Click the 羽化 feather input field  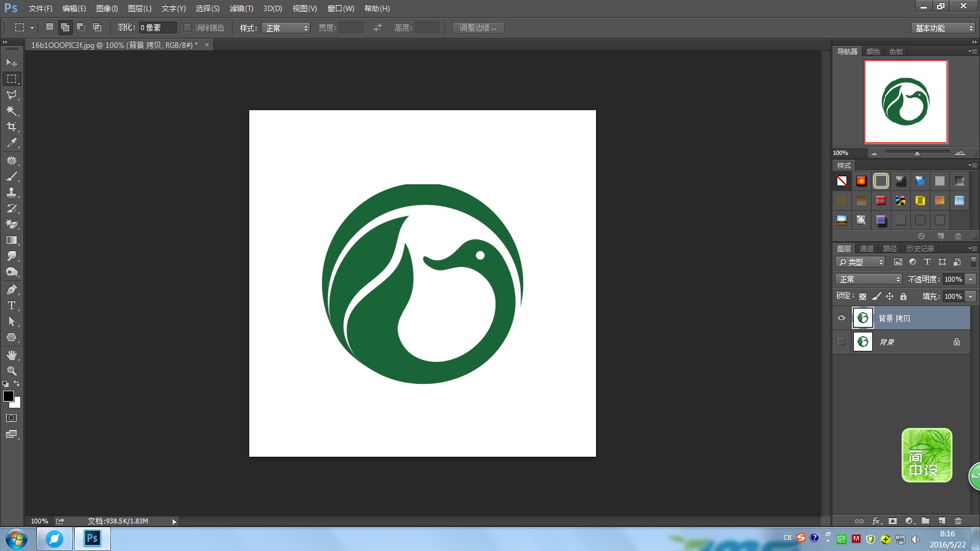(157, 28)
